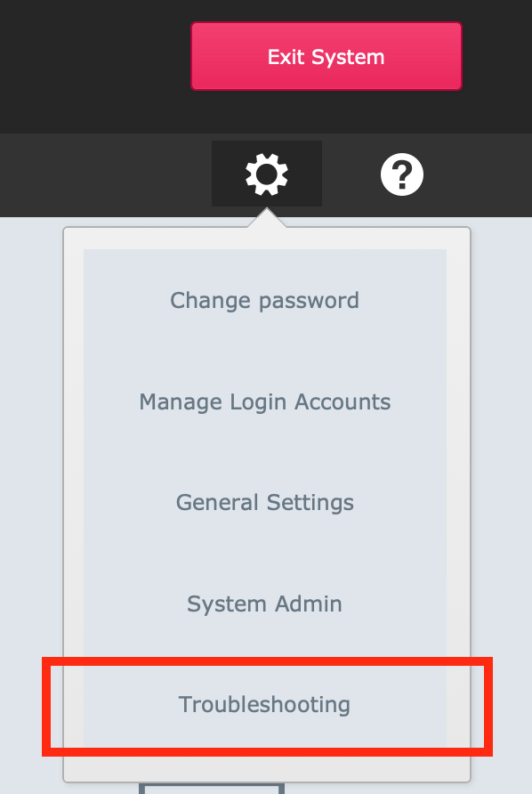Toggle the settings menu with cog icon

(x=267, y=174)
